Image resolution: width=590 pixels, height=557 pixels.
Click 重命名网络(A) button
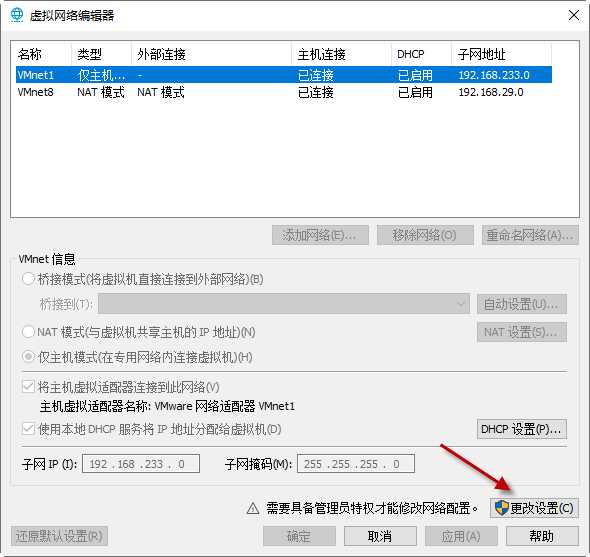530,235
